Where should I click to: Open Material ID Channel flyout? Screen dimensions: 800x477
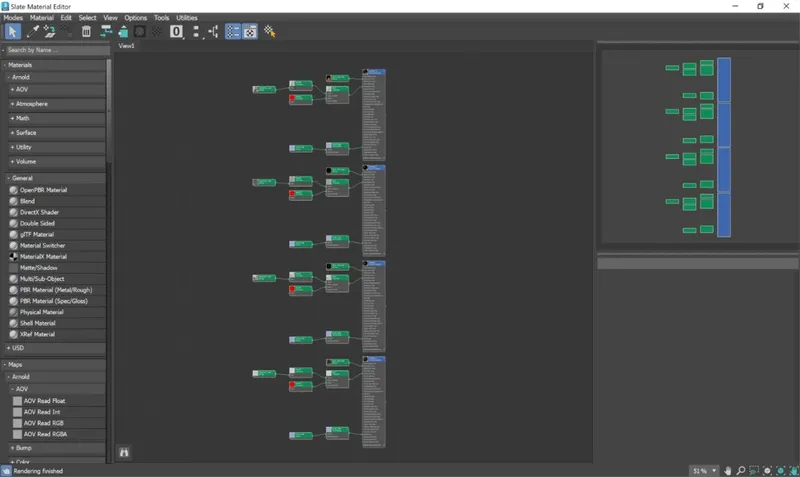coord(177,32)
